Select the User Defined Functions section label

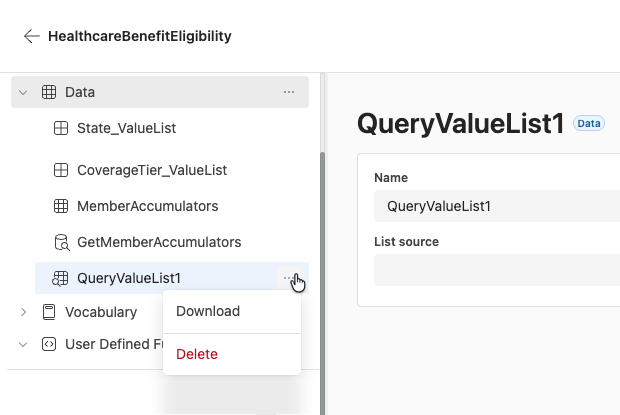click(x=114, y=344)
